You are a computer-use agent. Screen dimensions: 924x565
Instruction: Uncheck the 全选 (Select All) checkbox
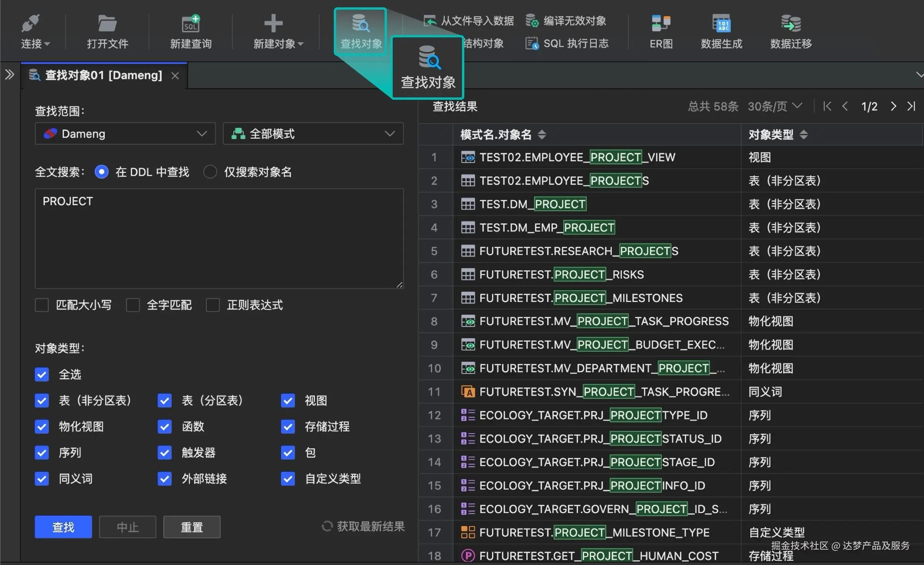pos(42,374)
